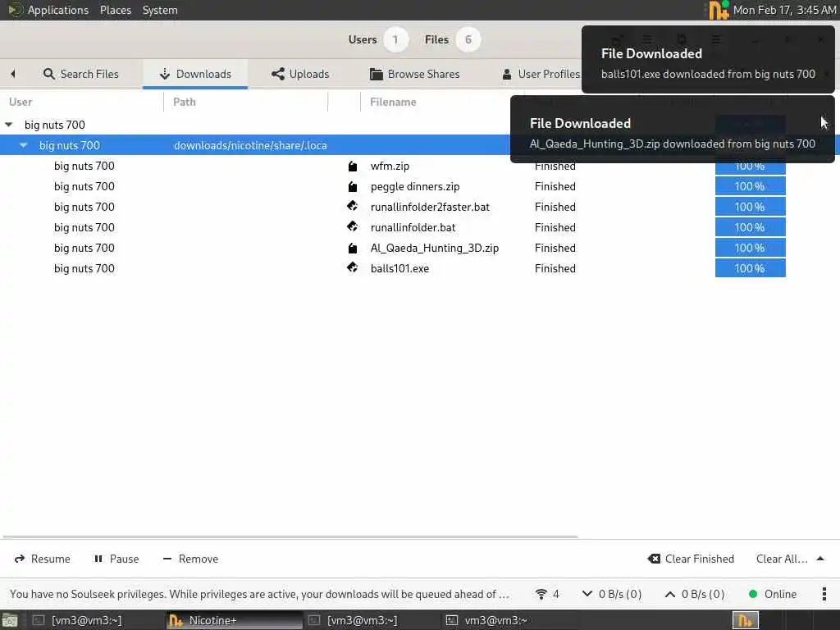Screen dimensions: 840x630
Task: Toggle the Online status indicator
Action: 772,594
